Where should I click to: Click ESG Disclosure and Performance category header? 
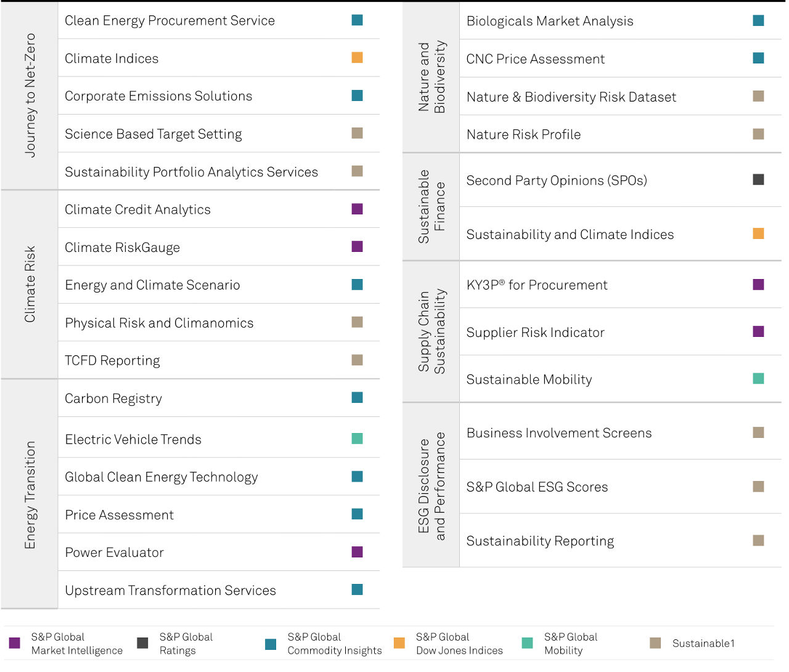coord(431,485)
